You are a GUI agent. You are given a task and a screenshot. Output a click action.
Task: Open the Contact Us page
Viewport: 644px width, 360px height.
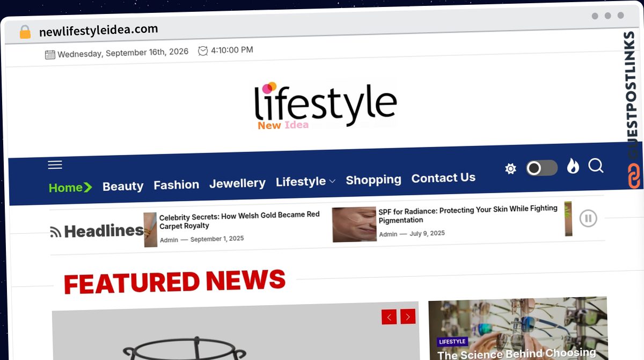click(x=443, y=177)
